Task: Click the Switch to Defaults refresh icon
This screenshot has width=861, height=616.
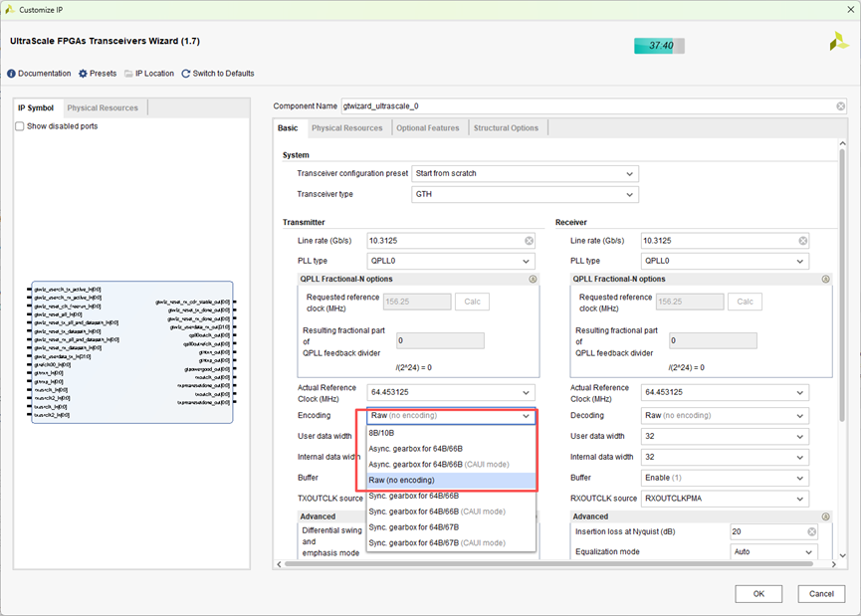Action: [185, 74]
